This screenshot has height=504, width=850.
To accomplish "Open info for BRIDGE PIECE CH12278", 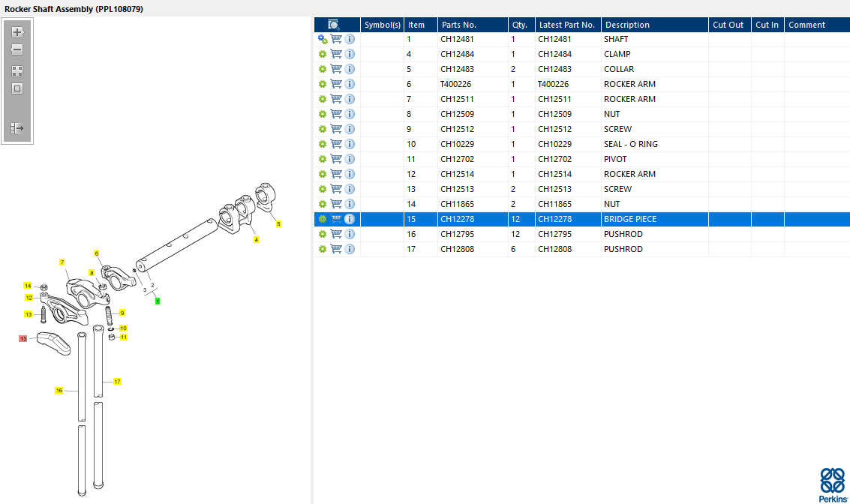I will click(x=350, y=219).
